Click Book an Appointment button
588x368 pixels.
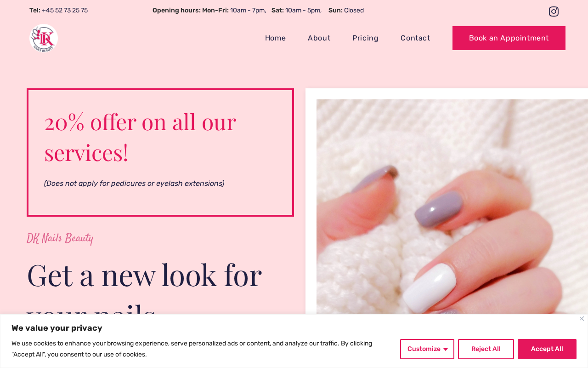(509, 38)
